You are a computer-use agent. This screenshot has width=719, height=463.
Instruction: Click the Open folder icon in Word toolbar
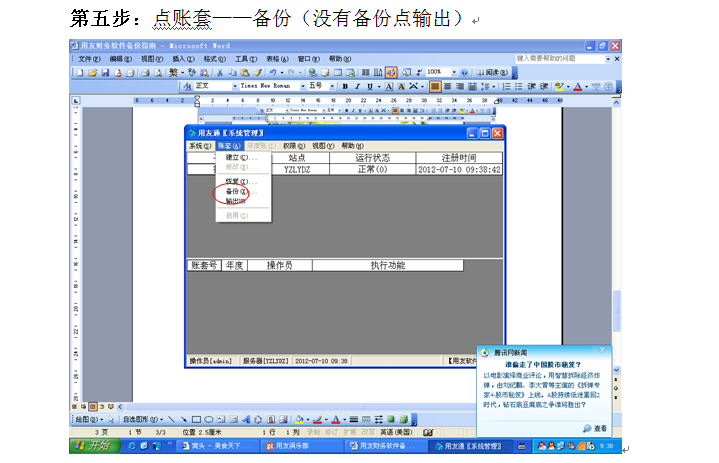click(93, 72)
